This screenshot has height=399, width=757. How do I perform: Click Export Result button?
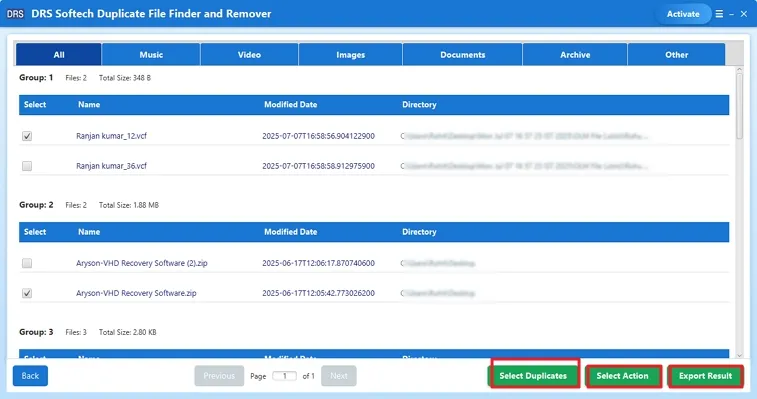(705, 376)
